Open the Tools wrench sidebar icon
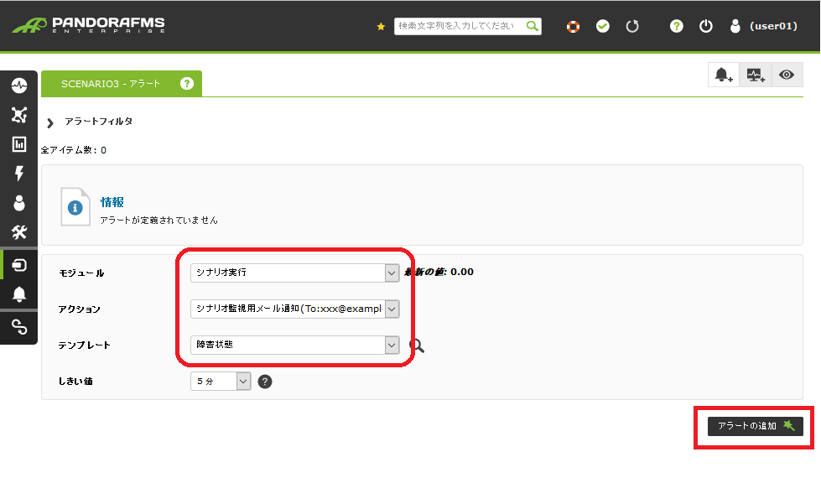Viewport: 821px width, 504px height. (x=19, y=231)
